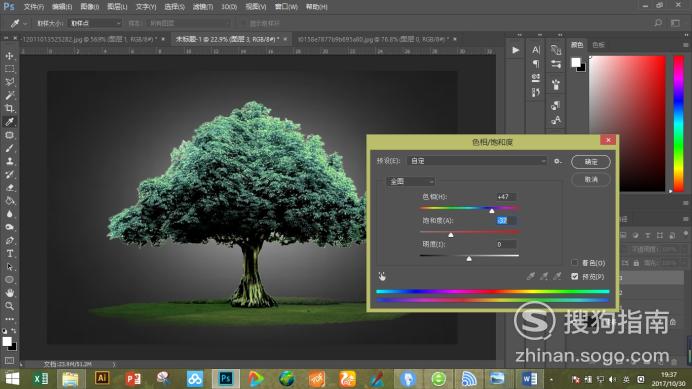Open the File (文件) menu
This screenshot has width=692, height=389.
click(x=34, y=7)
